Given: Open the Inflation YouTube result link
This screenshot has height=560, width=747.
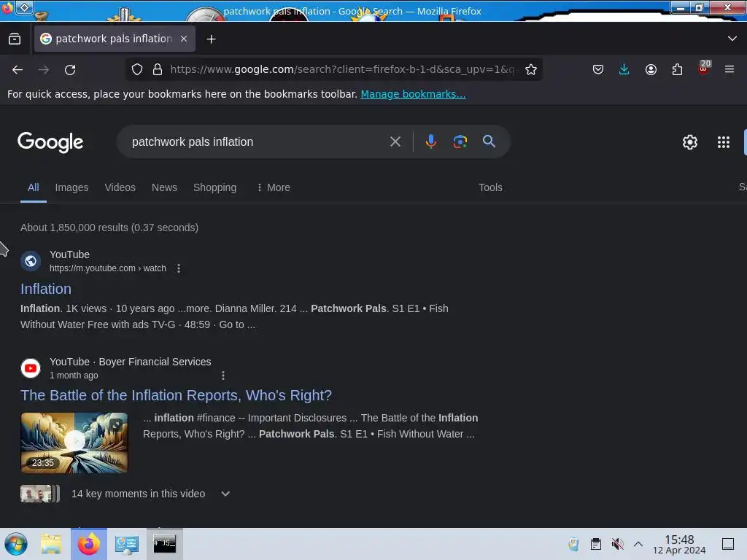Looking at the screenshot, I should coord(46,289).
